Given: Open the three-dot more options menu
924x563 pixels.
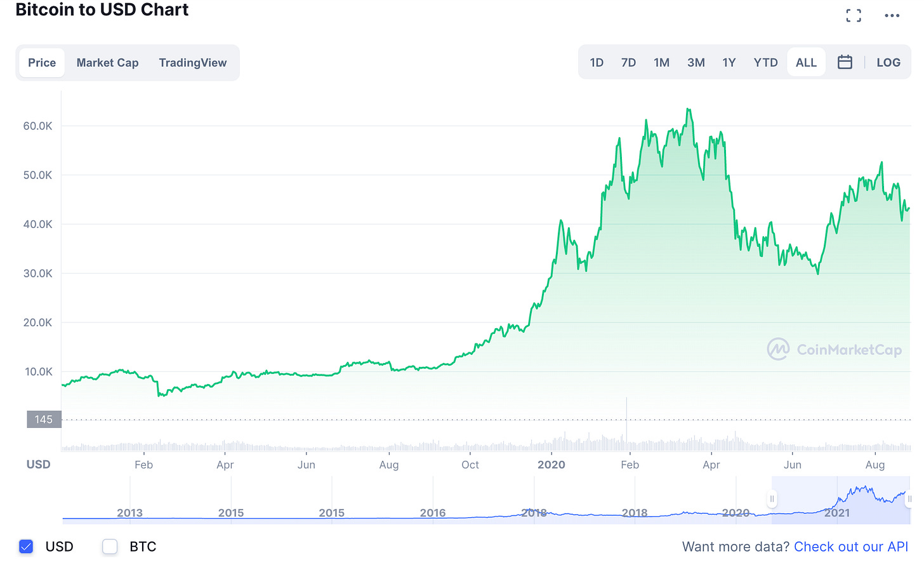Looking at the screenshot, I should (x=892, y=16).
